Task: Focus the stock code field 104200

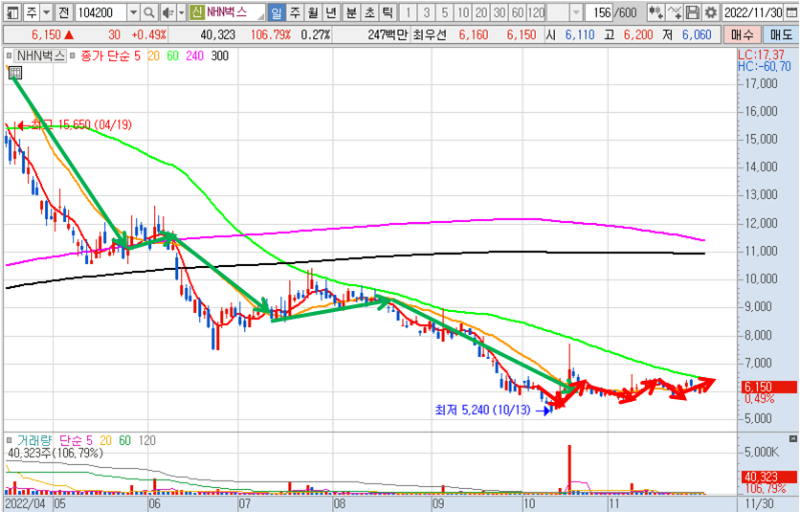Action: [x=101, y=12]
